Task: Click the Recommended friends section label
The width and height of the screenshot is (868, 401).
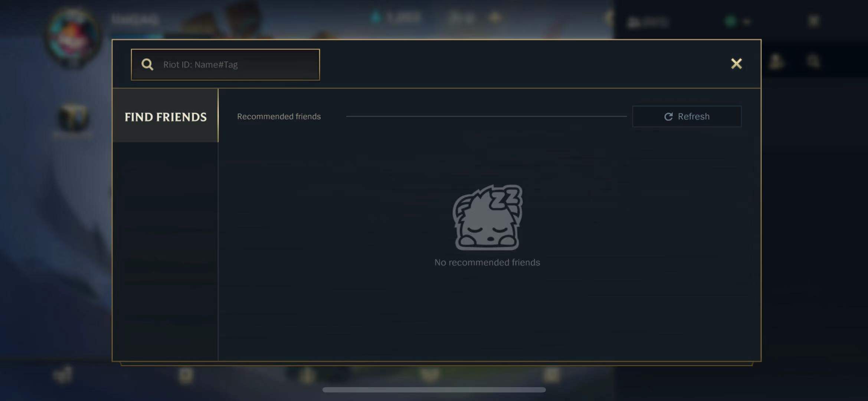Action: coord(279,117)
